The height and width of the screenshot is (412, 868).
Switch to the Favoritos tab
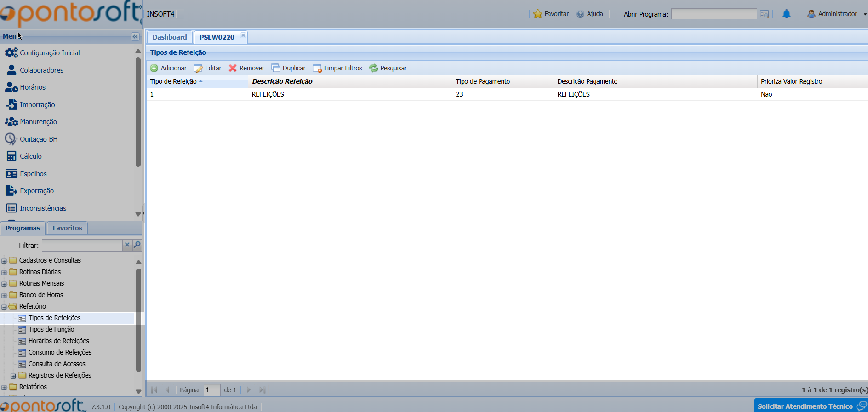tap(67, 228)
